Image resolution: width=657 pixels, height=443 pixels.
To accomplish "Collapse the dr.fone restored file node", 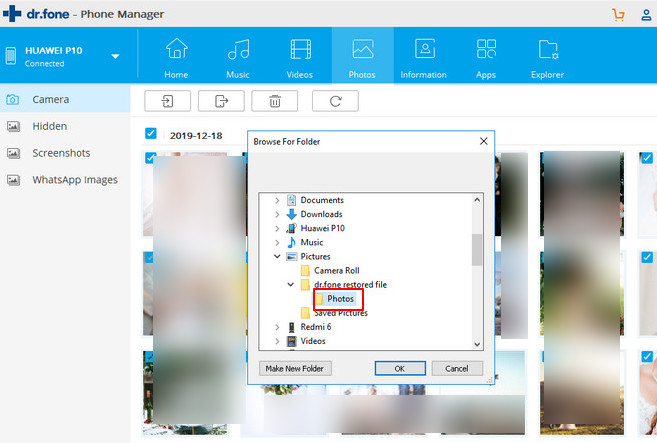I will click(x=290, y=284).
